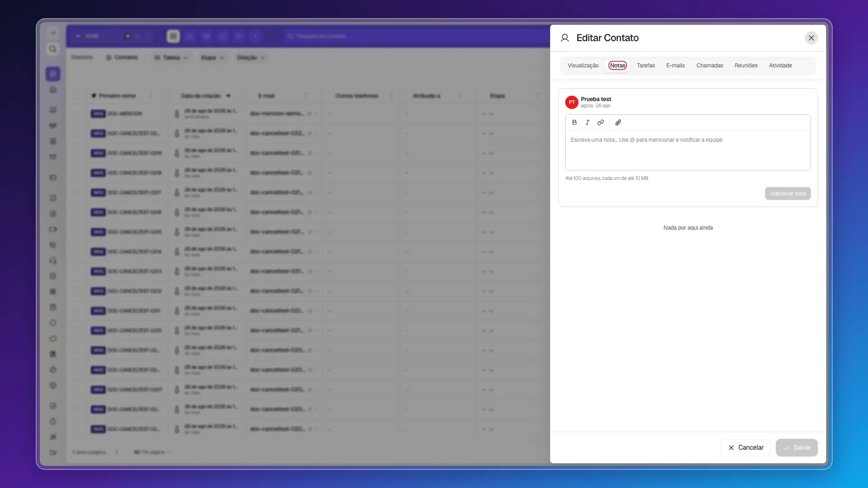Switch to the Notas tab
The image size is (868, 488).
[x=618, y=66]
